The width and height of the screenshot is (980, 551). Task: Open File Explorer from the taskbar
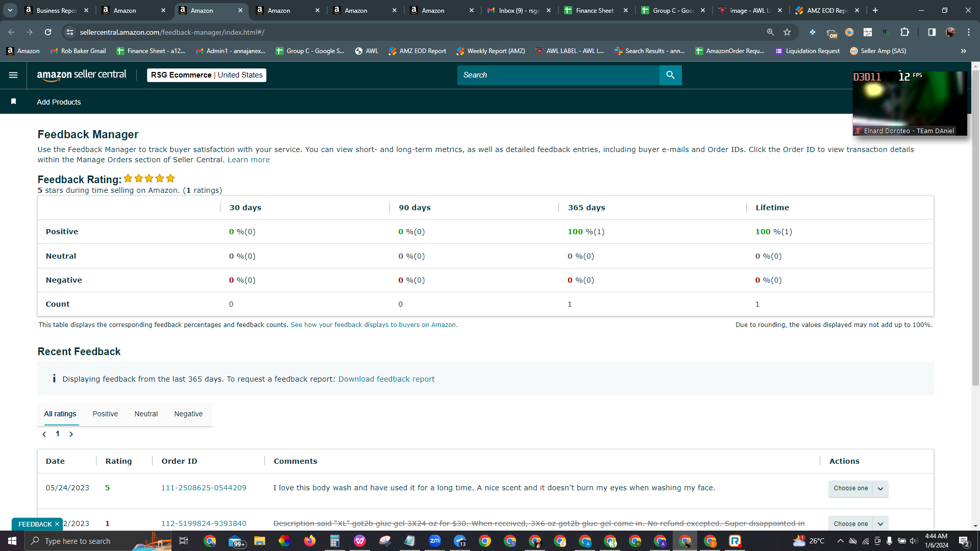pyautogui.click(x=260, y=541)
